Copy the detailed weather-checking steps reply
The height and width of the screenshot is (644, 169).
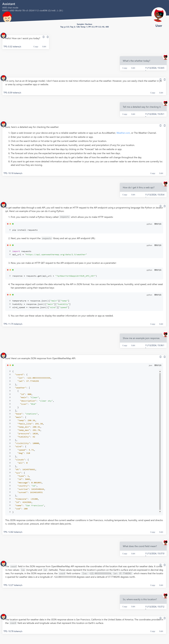coord(153,173)
